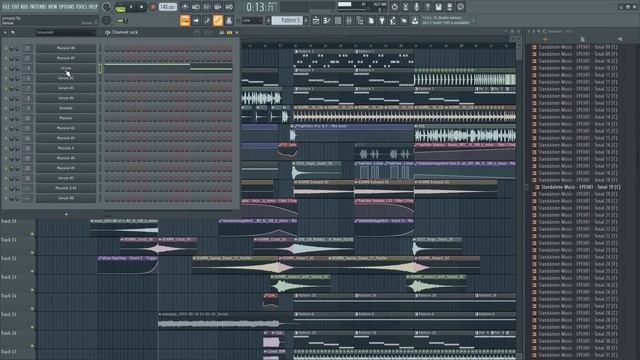
Task: Click the transport stop button
Action: pos(141,7)
